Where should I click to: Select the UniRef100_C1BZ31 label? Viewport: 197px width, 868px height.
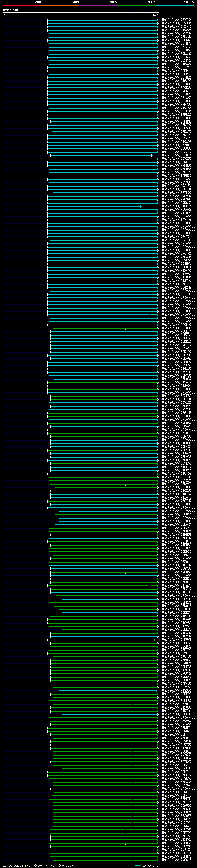pos(176,335)
